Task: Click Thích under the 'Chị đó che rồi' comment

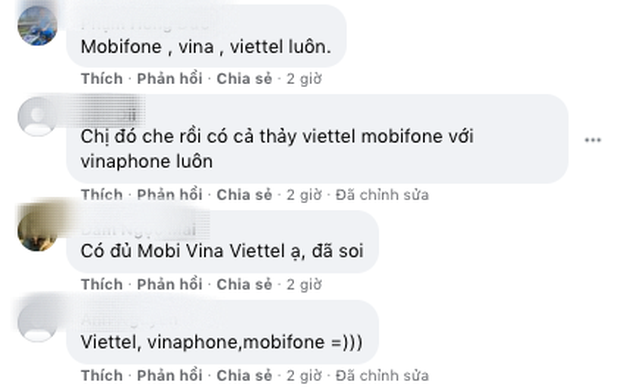Action: pos(102,195)
